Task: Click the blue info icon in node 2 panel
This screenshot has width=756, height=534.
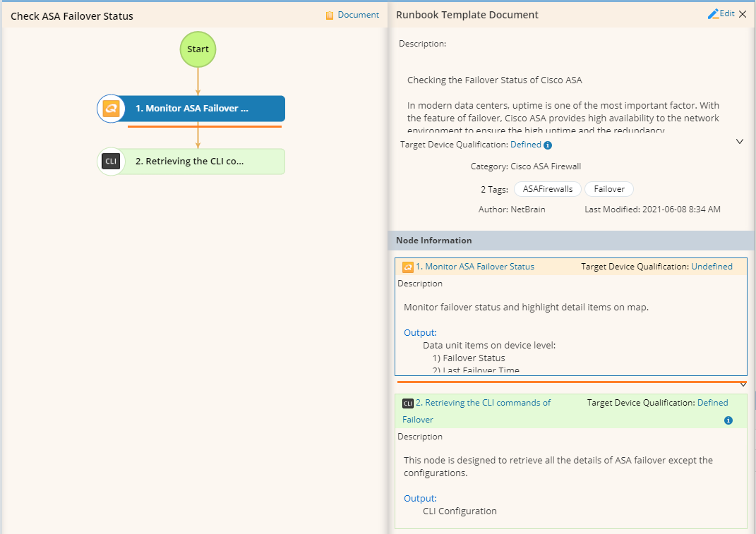Action: tap(728, 420)
